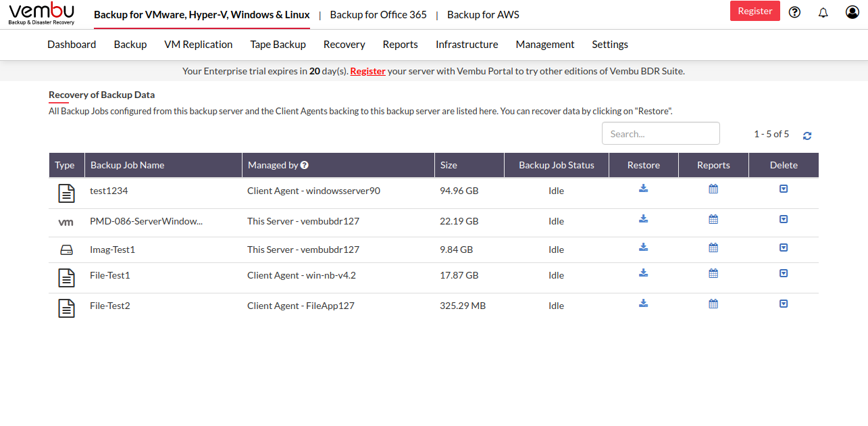Image resolution: width=868 pixels, height=426 pixels.
Task: Select the job name File-Test2
Action: (x=109, y=306)
